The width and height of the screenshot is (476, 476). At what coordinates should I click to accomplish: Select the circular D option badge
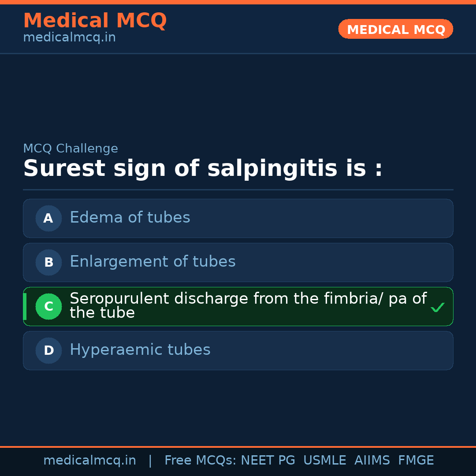coord(48,350)
